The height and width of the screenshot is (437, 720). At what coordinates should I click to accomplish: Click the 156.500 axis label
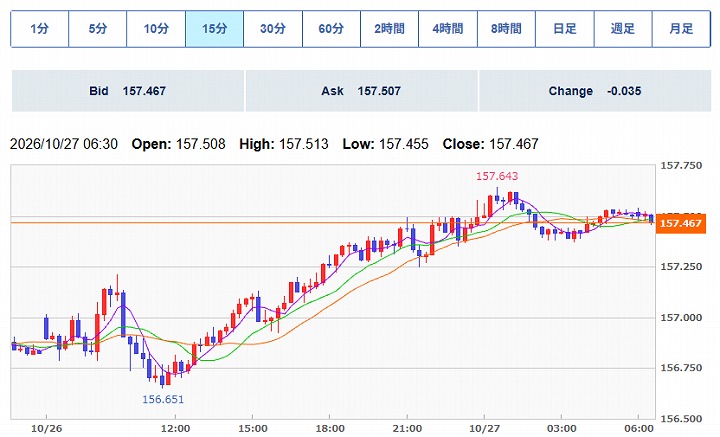point(681,419)
